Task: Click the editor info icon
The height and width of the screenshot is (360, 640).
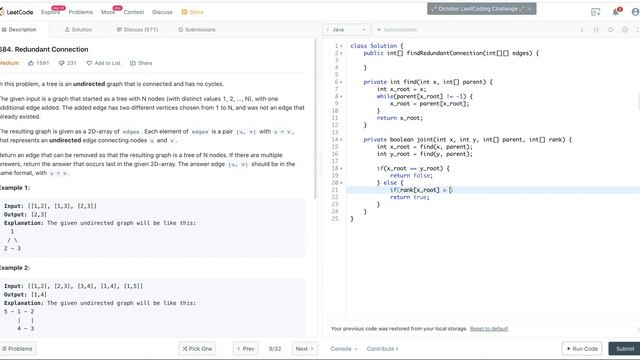Action: pos(582,30)
